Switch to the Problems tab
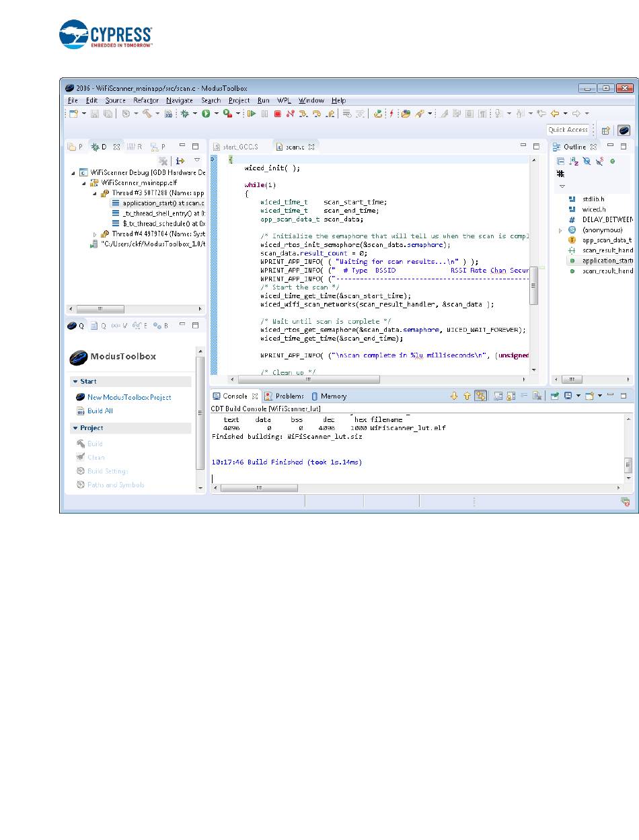 [284, 396]
